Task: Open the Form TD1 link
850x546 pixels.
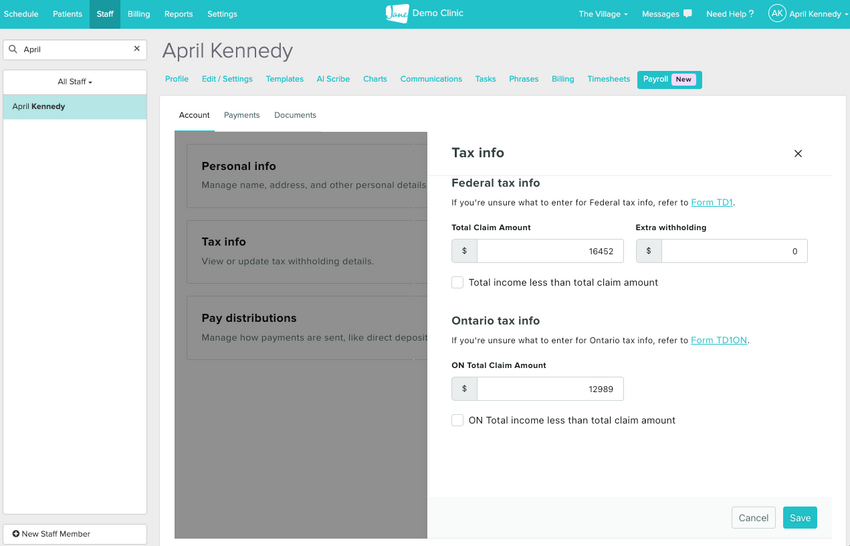Action: click(x=712, y=202)
